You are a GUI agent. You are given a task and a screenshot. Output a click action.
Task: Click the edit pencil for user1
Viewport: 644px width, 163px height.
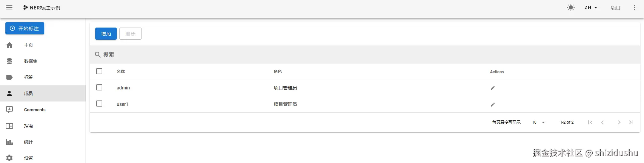coord(492,105)
